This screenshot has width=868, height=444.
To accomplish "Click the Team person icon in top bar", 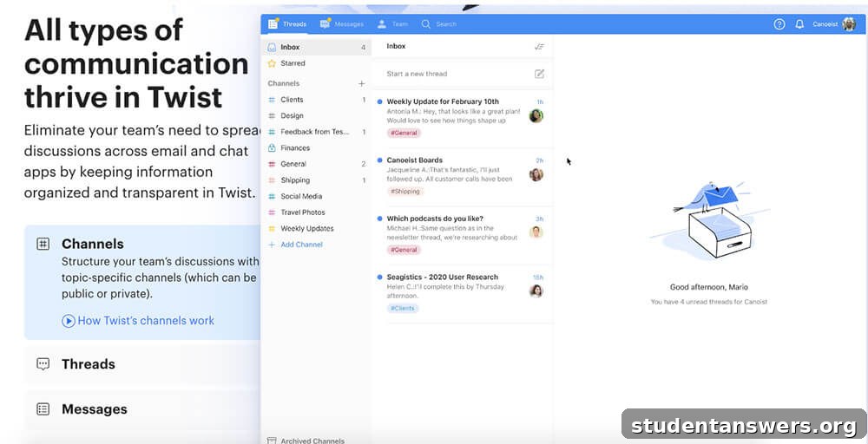I will (382, 24).
